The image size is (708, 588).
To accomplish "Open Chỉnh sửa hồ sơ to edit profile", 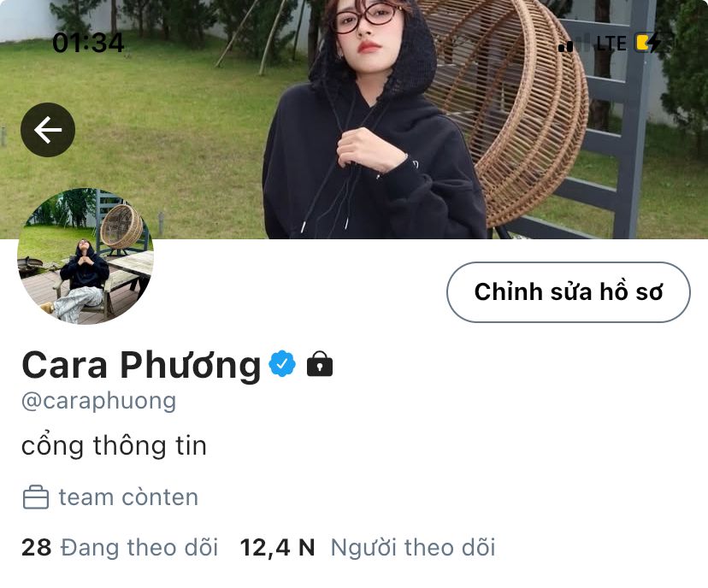I will click(569, 292).
